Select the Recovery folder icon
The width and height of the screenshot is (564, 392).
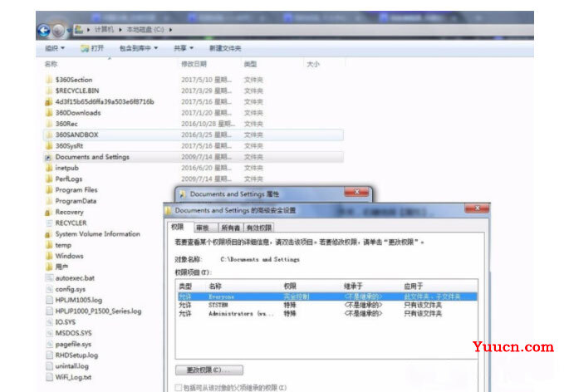(x=48, y=212)
